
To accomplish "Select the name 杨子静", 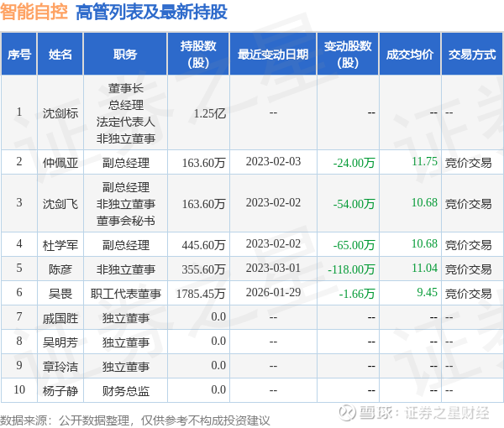I will [x=60, y=391].
